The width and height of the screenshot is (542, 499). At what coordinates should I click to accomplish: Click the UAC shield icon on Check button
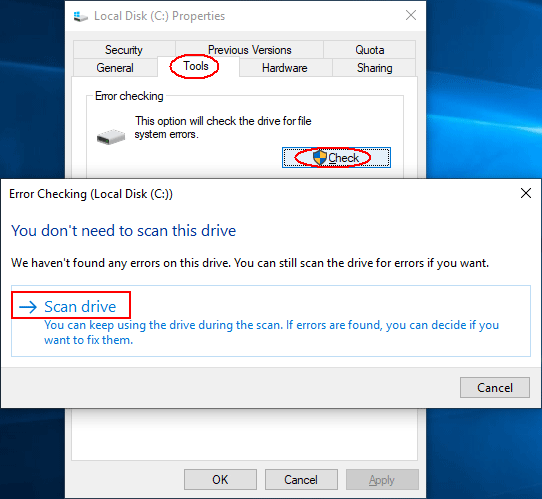[319, 158]
